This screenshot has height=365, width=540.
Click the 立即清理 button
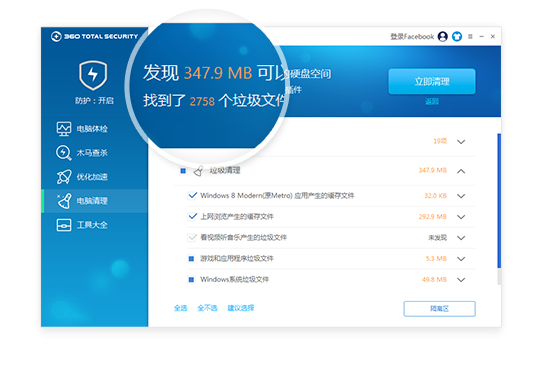pyautogui.click(x=432, y=82)
